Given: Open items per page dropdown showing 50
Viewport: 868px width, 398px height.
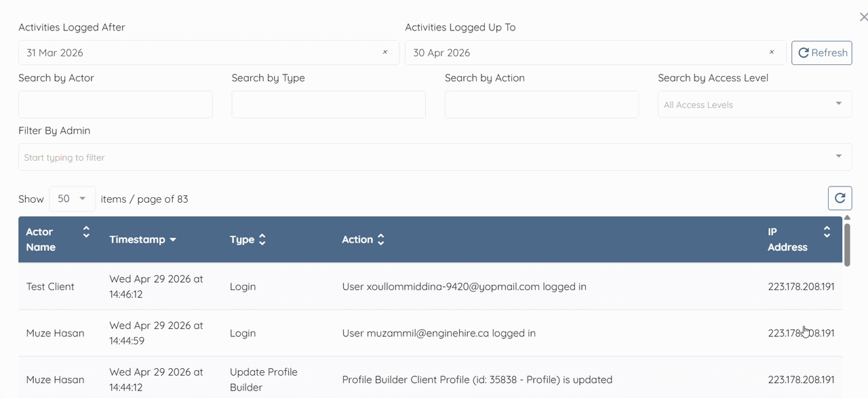Looking at the screenshot, I should tap(73, 199).
